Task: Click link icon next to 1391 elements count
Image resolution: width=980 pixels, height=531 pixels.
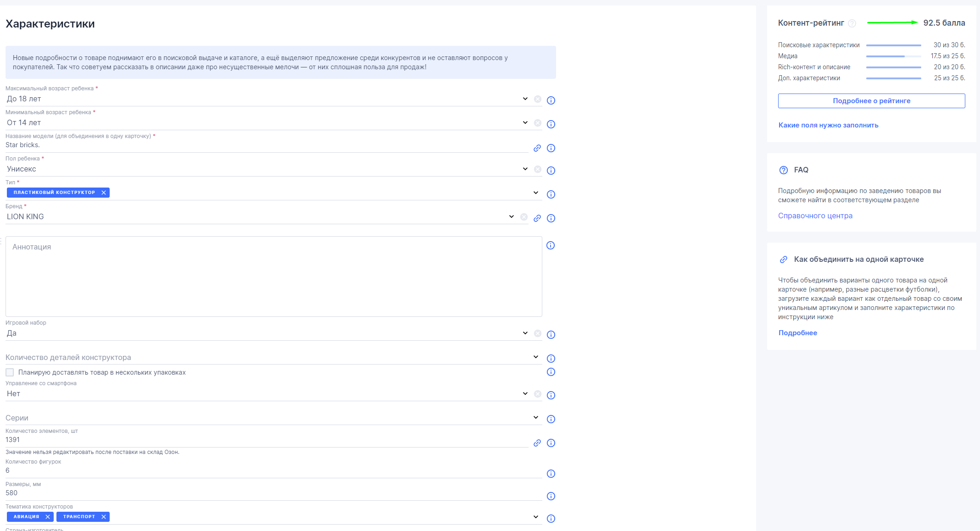Action: (x=537, y=443)
